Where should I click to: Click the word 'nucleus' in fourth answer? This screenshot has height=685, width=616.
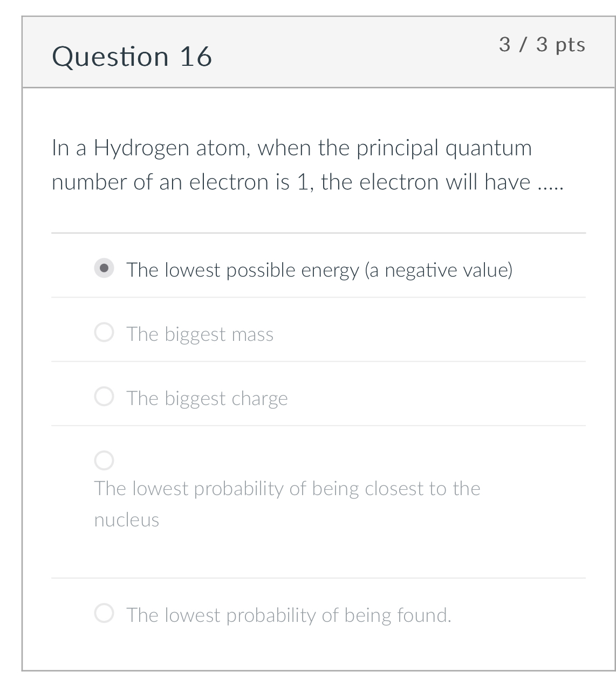[x=126, y=519]
